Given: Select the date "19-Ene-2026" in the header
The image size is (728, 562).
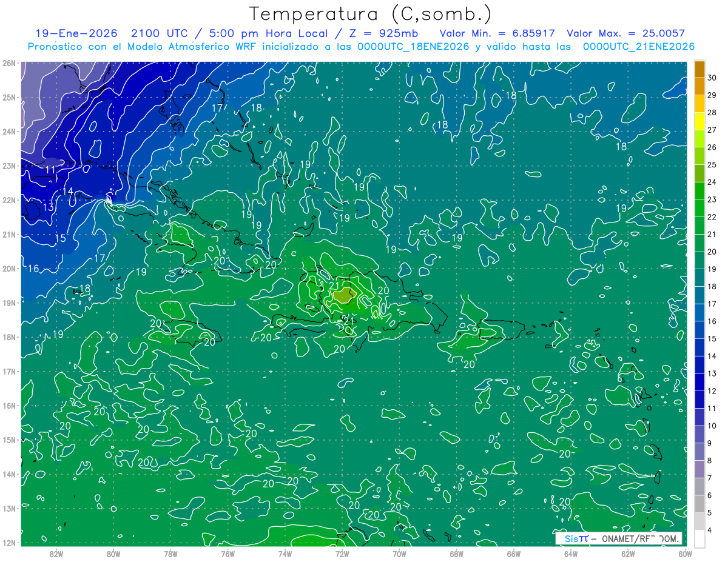Looking at the screenshot, I should click(76, 33).
